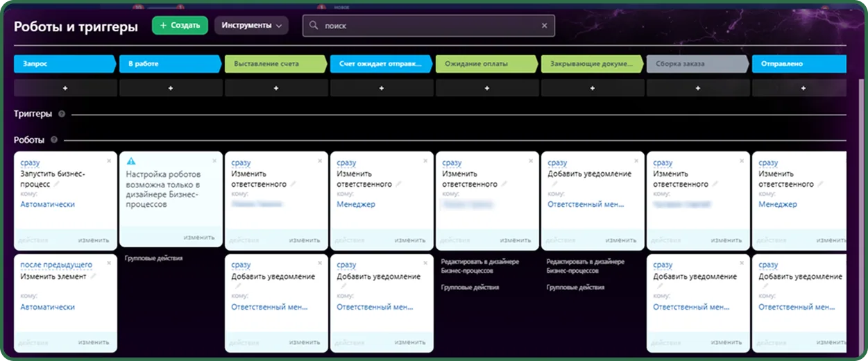Click the magnifier icon in the search box
The width and height of the screenshot is (868, 361).
314,26
